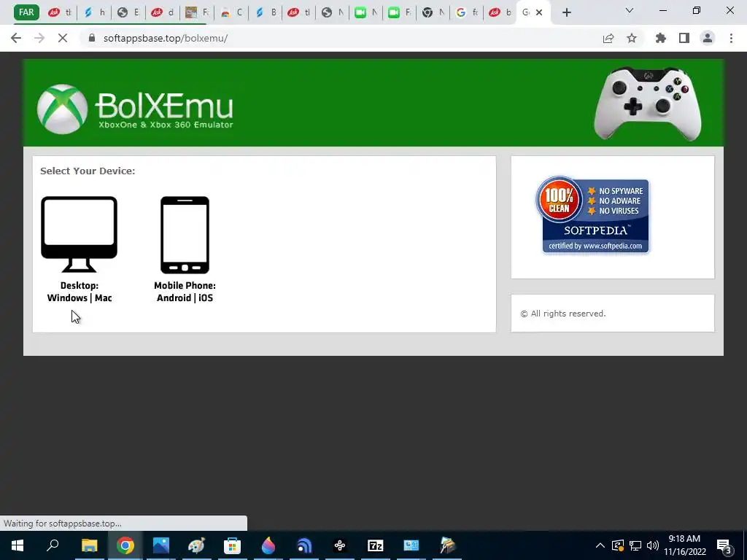747x560 pixels.
Task: Open the volume speaker control
Action: click(x=653, y=545)
